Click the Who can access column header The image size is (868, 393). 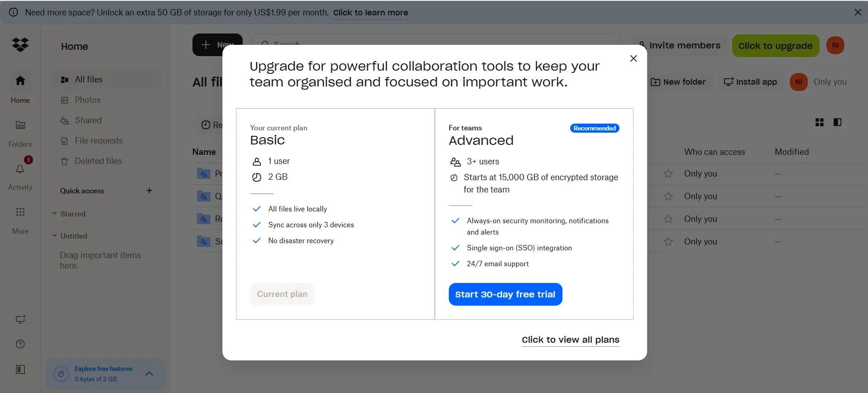(x=715, y=152)
